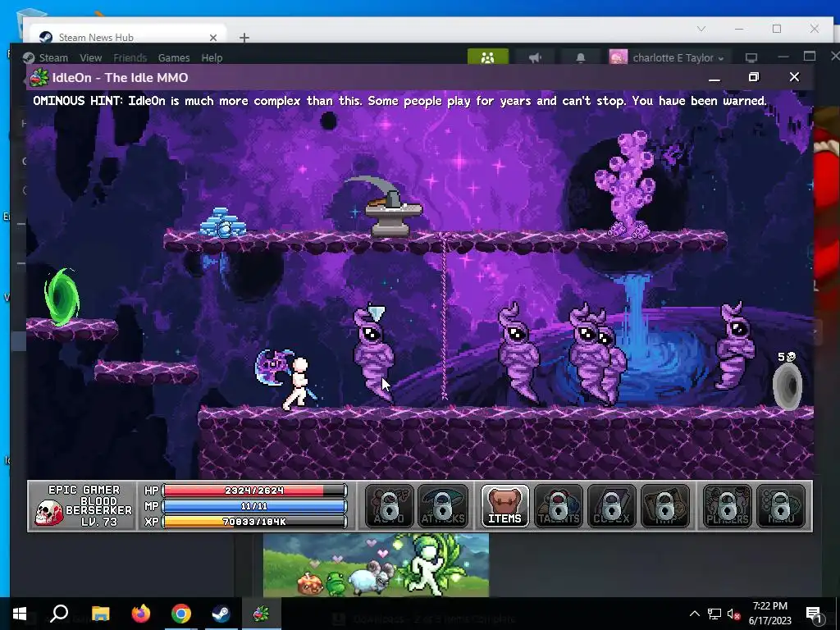Viewport: 840px width, 630px height.
Task: Click the far right purple worm monster
Action: 736,345
